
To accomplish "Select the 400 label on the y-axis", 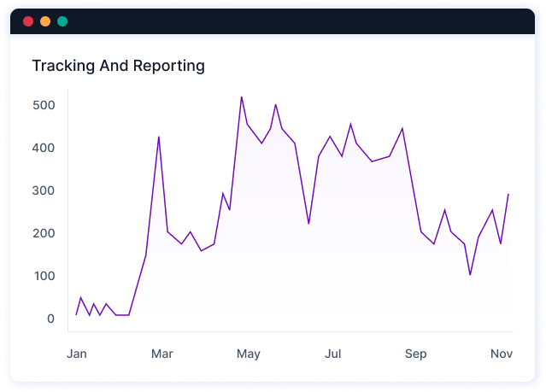I will pos(44,148).
